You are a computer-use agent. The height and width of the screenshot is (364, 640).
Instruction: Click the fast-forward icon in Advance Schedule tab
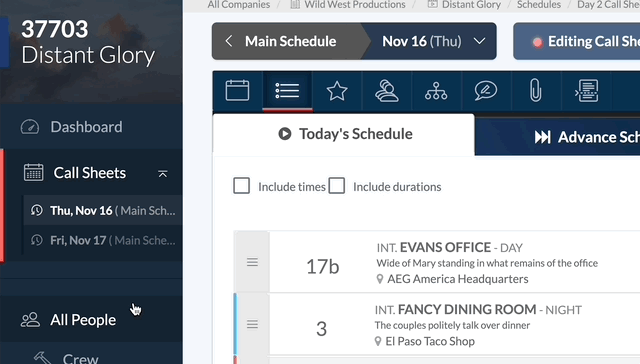click(542, 137)
